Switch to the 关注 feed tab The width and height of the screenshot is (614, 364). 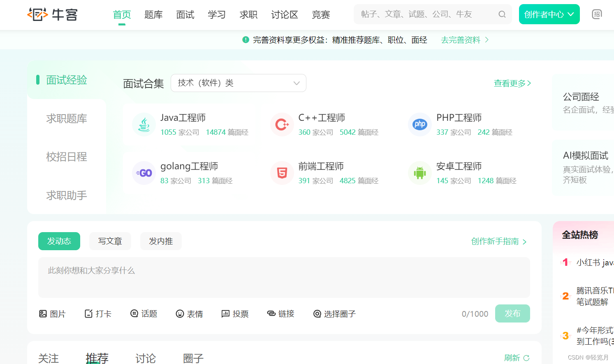tap(49, 358)
